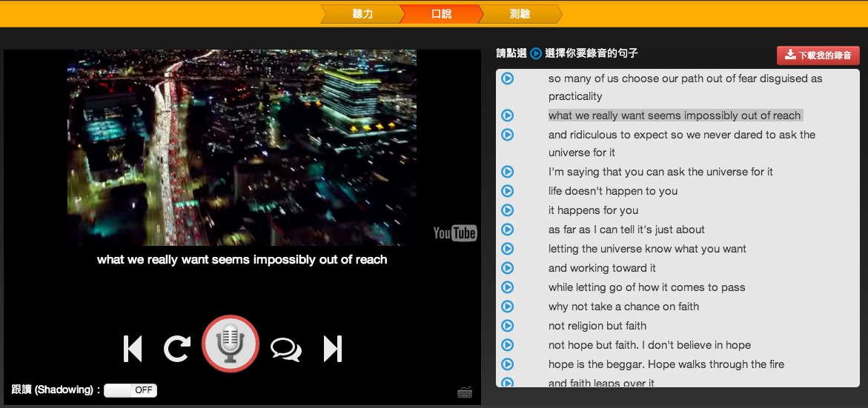Play "why not take a chance on faith"
Screen dimensions: 868x408
coord(507,307)
